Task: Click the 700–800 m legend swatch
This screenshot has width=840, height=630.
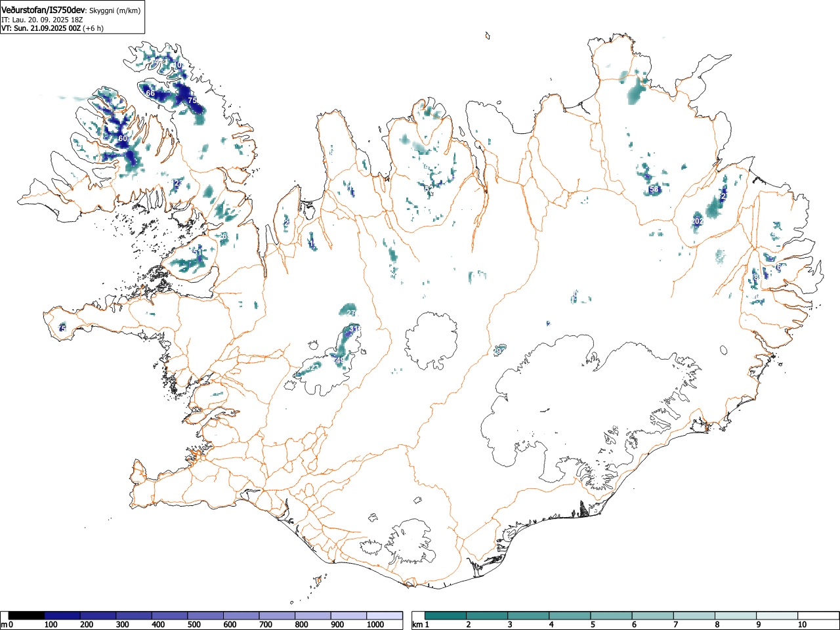Action: point(277,616)
